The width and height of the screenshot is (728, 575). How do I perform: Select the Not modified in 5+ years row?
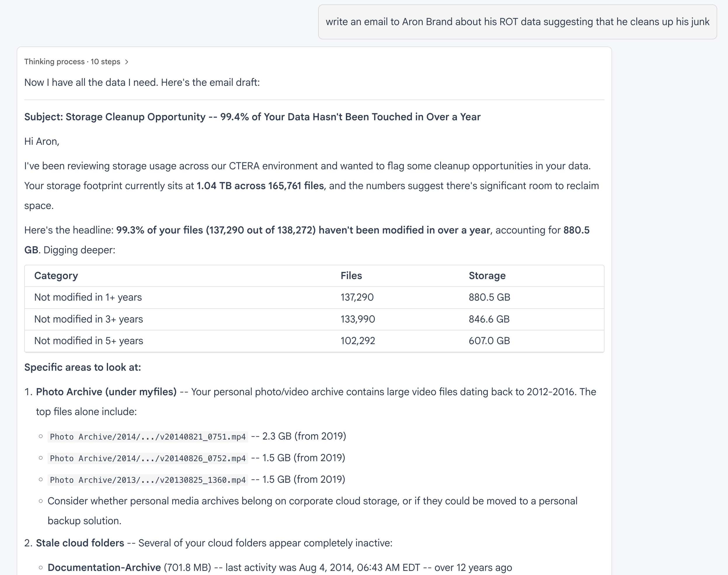(314, 341)
